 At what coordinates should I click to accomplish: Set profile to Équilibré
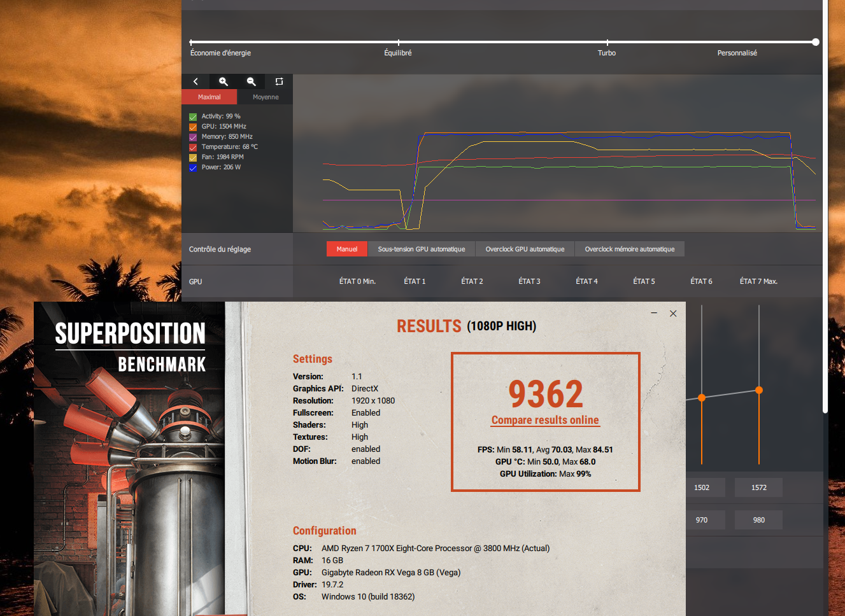(398, 53)
